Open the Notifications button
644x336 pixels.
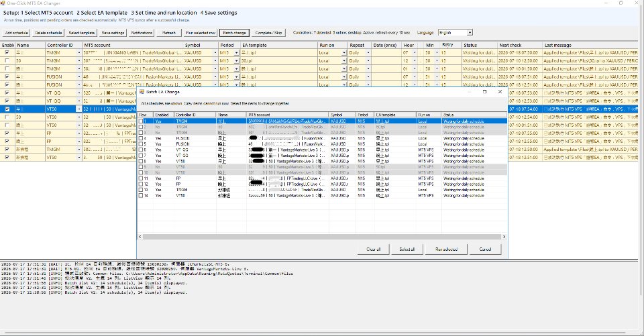tap(142, 33)
